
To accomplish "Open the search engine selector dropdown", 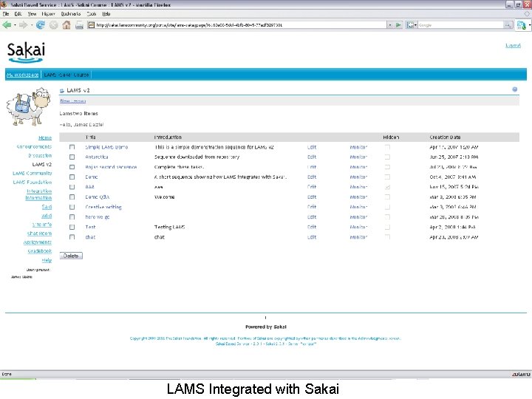I will click(412, 25).
